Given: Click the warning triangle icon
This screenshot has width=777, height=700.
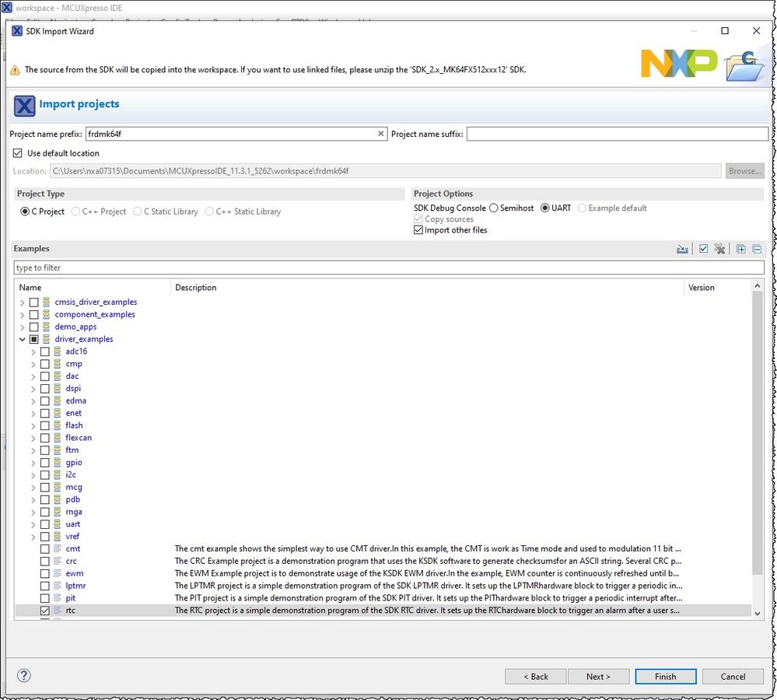Looking at the screenshot, I should click(16, 70).
